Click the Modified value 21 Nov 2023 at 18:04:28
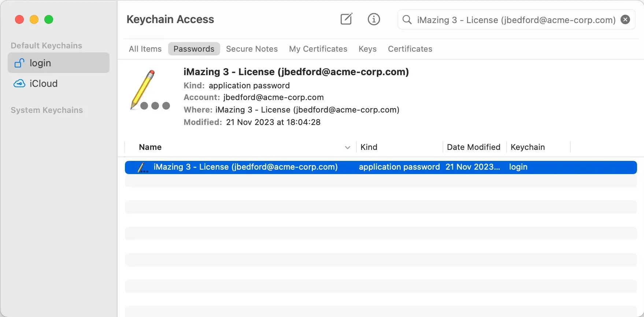 click(x=273, y=122)
